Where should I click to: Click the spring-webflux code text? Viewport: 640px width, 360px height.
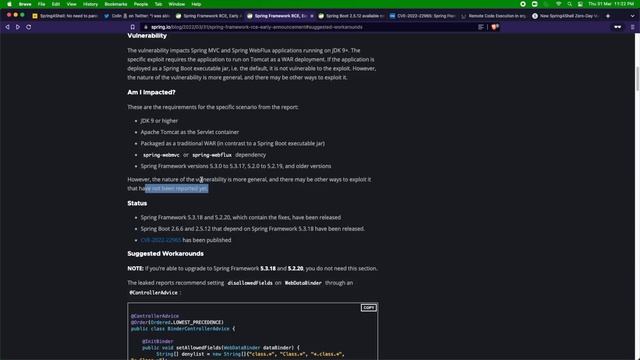pos(212,155)
